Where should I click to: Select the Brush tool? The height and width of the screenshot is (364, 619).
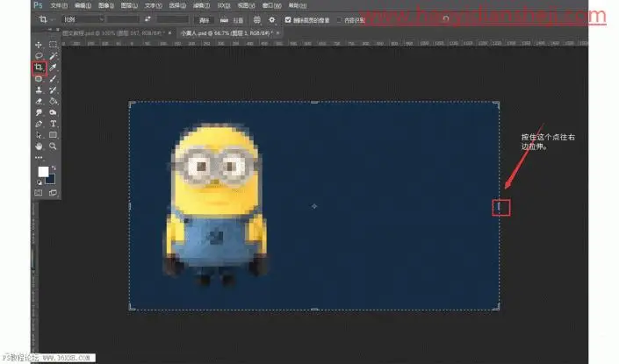(x=53, y=79)
